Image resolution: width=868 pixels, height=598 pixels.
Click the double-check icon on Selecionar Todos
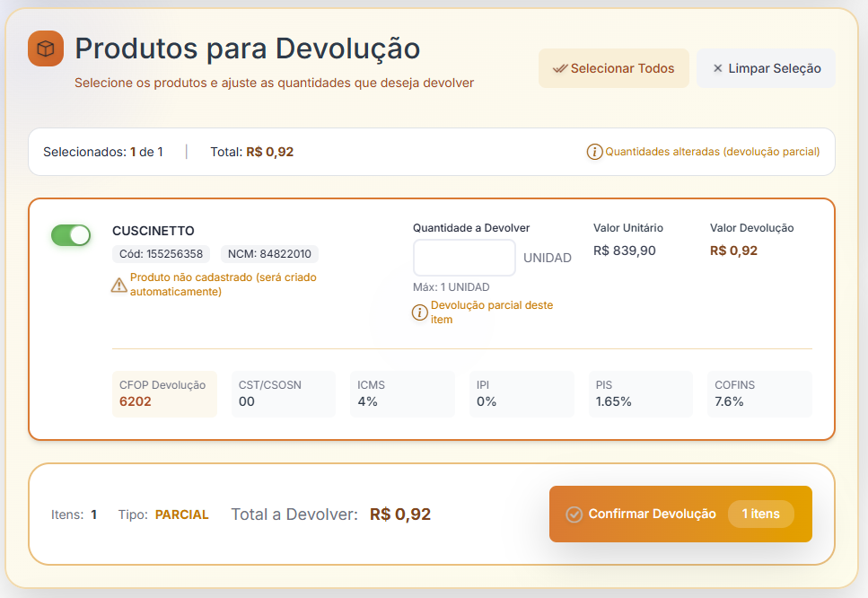pos(563,68)
